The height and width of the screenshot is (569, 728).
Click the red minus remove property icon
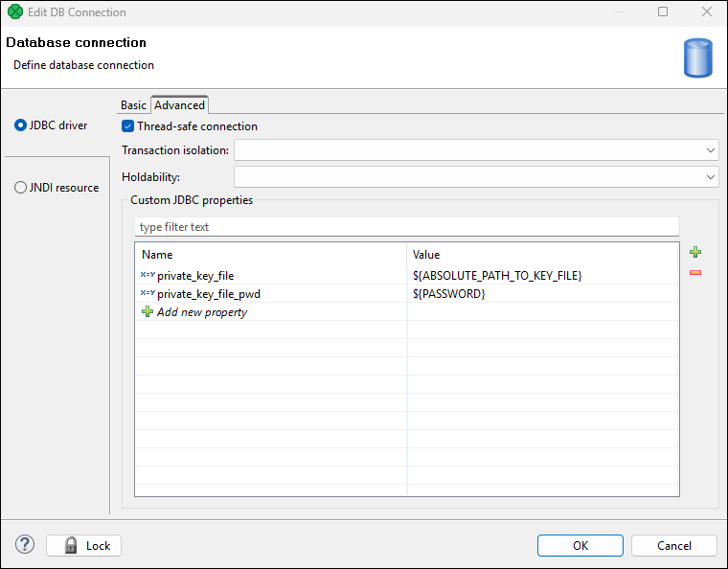[x=695, y=273]
